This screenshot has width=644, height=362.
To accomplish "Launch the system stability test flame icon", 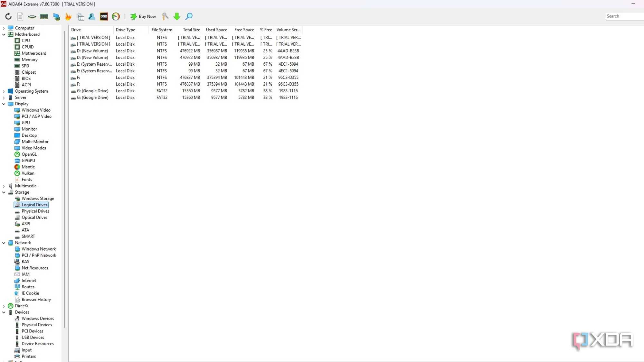I will point(68,16).
